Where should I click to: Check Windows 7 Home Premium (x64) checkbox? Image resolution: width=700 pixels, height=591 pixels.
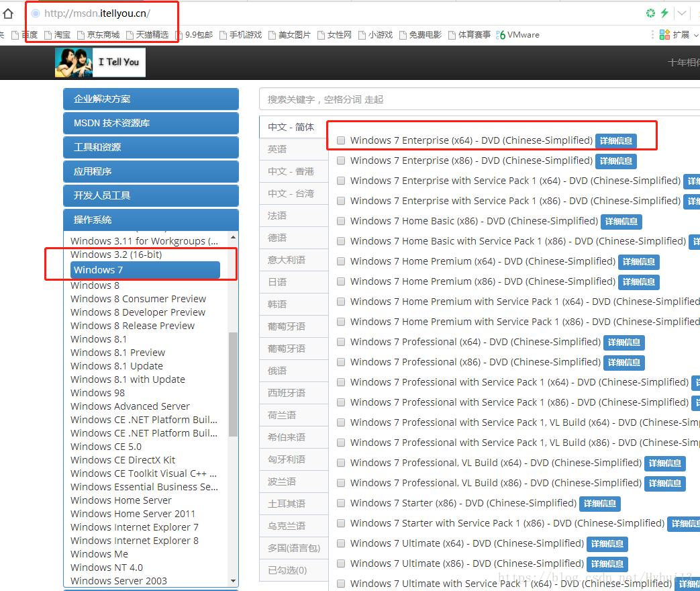(341, 261)
